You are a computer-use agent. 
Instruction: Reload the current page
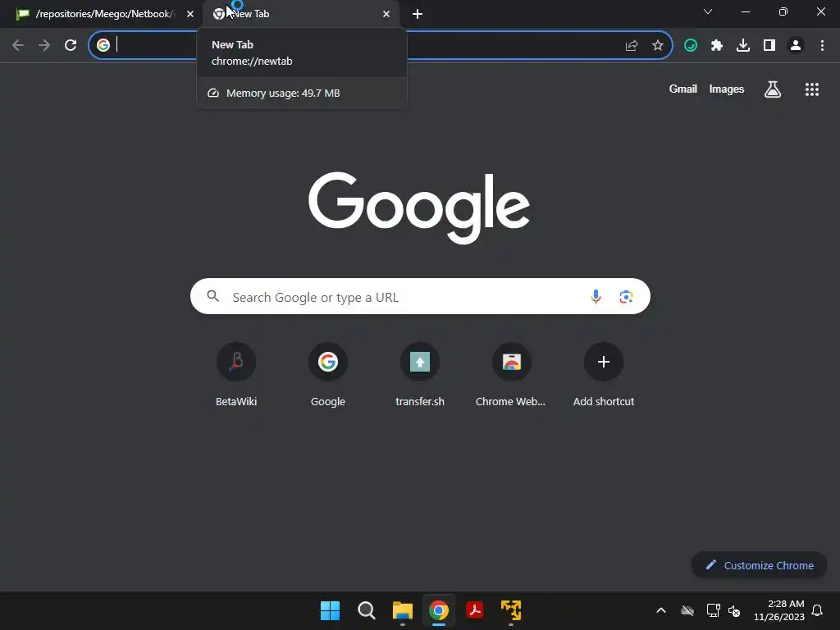click(x=71, y=45)
